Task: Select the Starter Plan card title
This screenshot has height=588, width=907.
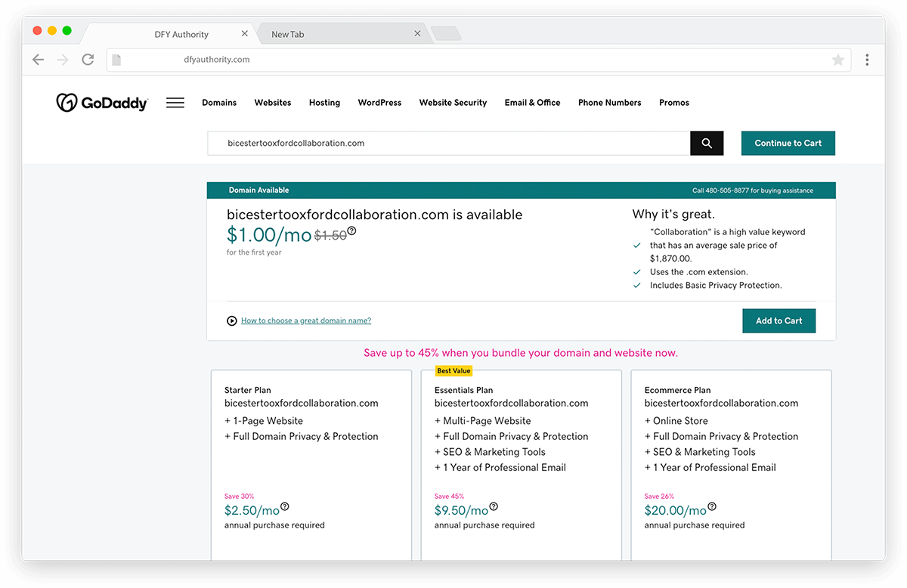Action: click(x=248, y=390)
